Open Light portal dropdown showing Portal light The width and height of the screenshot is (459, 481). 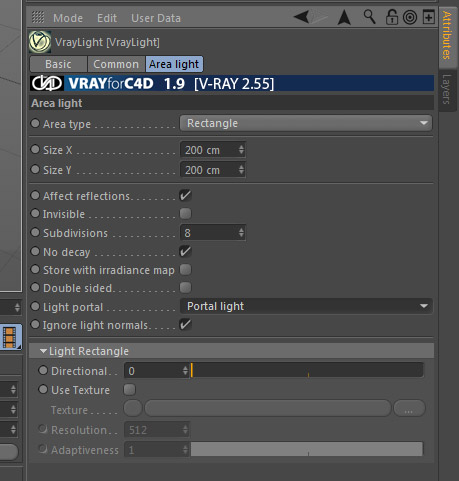click(x=306, y=306)
